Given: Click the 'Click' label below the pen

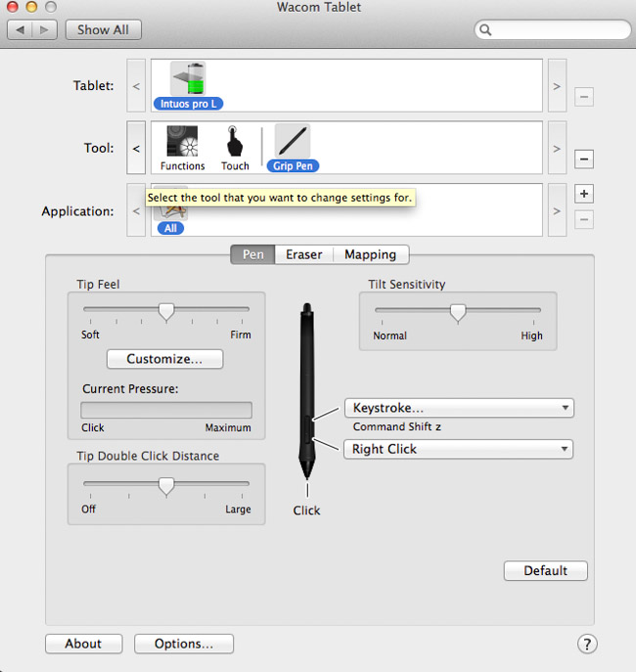Looking at the screenshot, I should (306, 511).
